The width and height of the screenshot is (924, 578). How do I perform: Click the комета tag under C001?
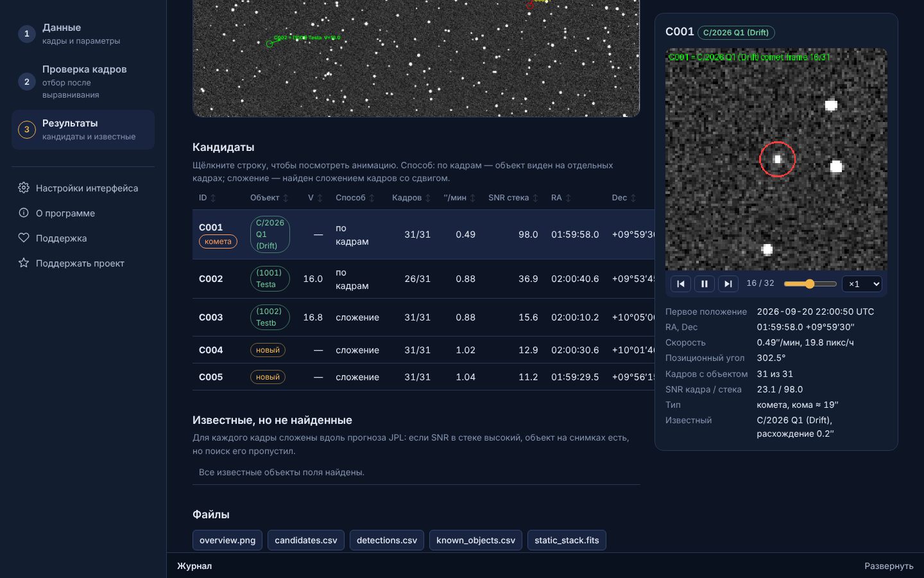218,241
